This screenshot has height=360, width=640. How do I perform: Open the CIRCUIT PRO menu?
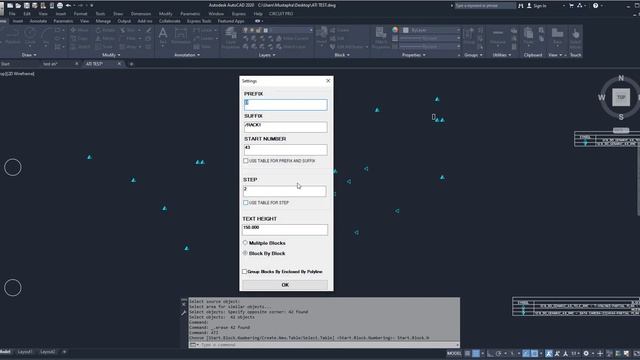pos(281,14)
